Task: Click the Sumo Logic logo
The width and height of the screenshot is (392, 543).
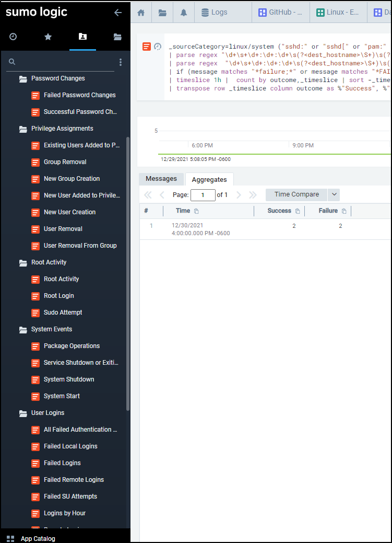Action: tap(37, 12)
